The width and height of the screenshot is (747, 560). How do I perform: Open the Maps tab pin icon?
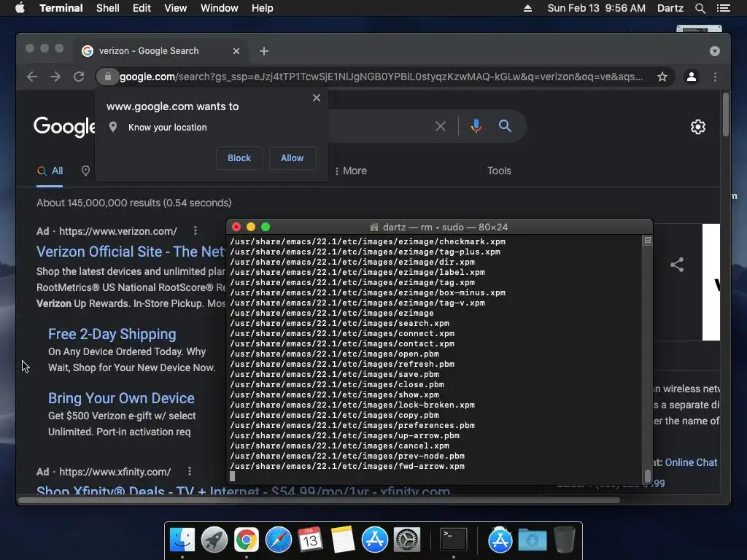(86, 171)
